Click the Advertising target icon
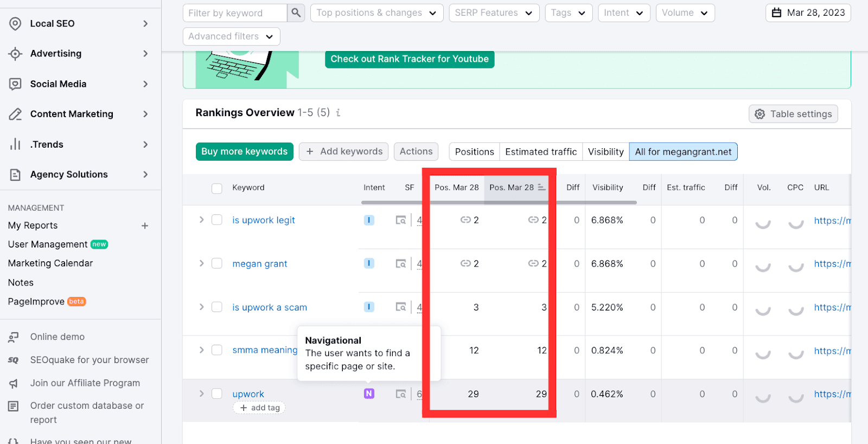868x444 pixels. click(x=15, y=54)
